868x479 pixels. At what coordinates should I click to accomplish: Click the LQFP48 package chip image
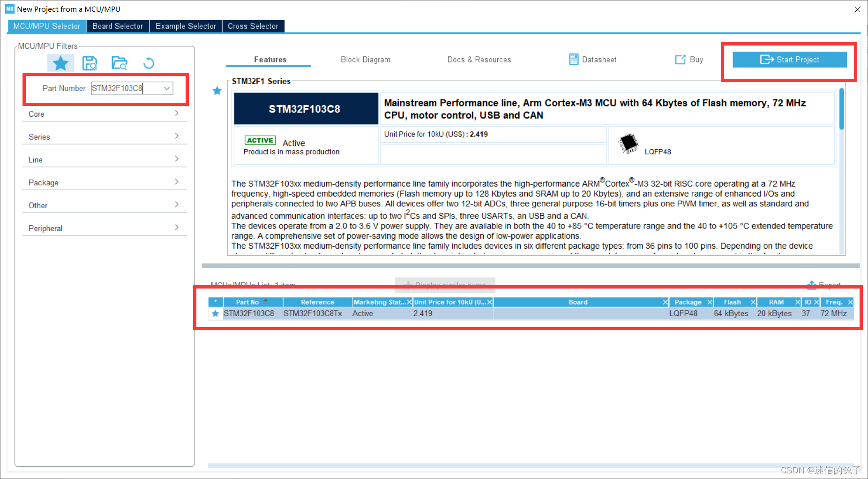point(628,144)
